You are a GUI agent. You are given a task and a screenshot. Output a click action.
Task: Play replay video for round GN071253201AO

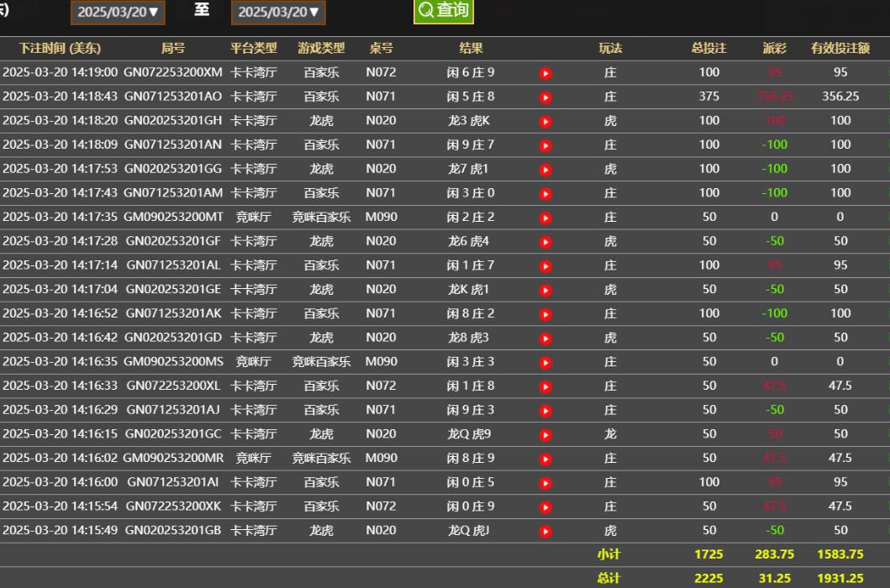pos(545,97)
